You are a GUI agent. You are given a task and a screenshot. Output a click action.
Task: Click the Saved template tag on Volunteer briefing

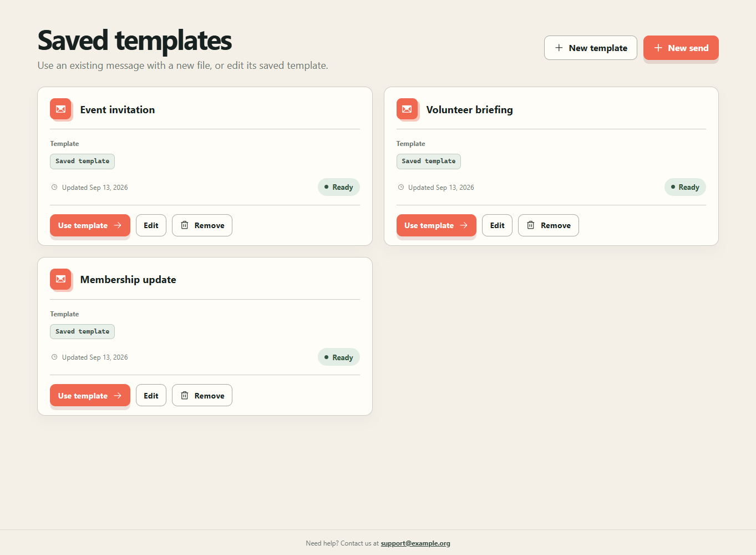(429, 162)
